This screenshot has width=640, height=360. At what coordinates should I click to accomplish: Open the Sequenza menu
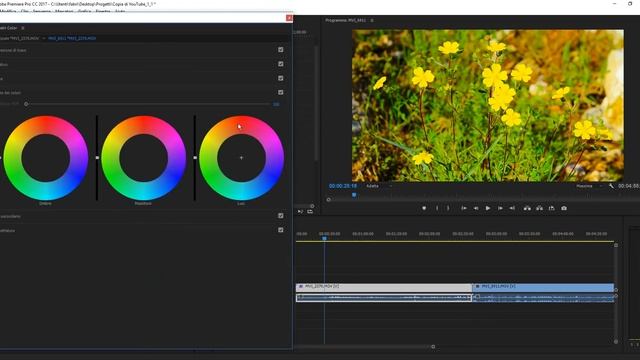[42, 11]
